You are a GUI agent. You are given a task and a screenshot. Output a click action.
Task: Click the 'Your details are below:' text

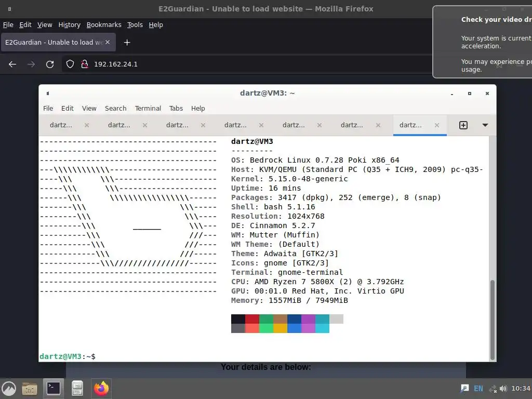(x=265, y=367)
